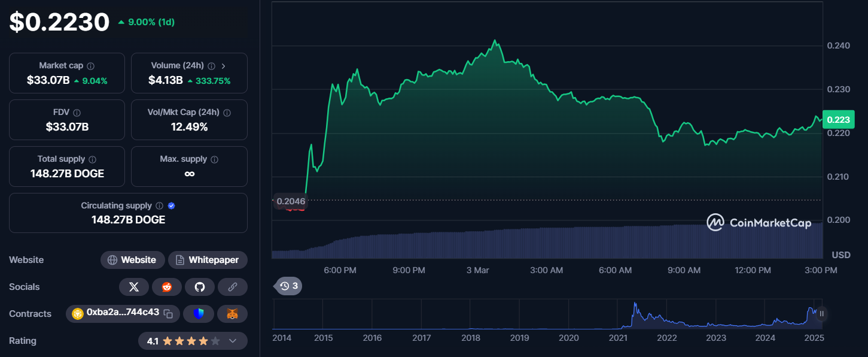Screen dimensions: 868x357
Task: Click the history clock badge showing 3
Action: coord(288,286)
